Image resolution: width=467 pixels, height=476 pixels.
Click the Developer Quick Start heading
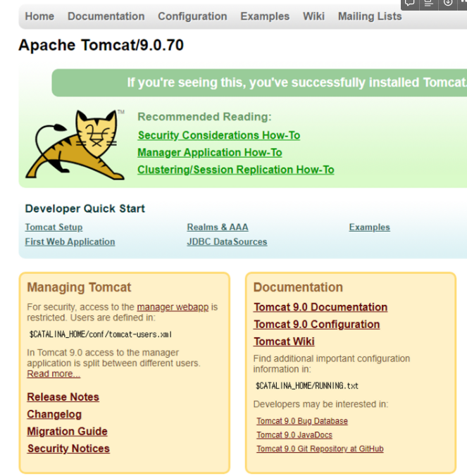tap(85, 209)
